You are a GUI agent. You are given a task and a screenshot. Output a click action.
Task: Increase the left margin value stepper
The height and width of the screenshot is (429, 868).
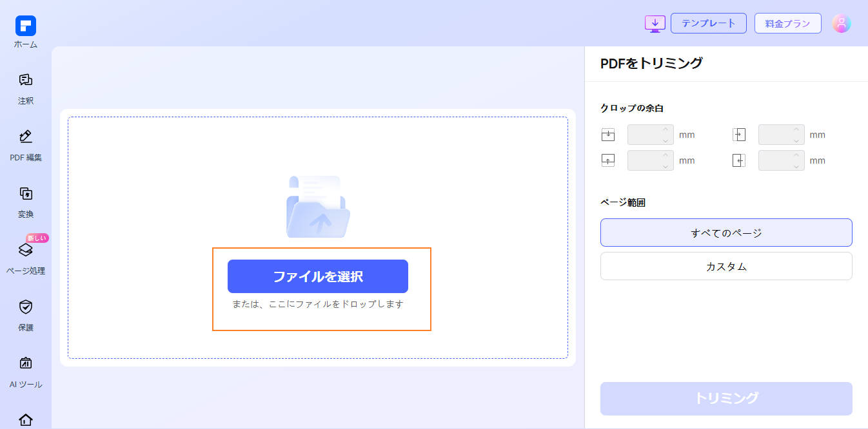click(x=796, y=130)
